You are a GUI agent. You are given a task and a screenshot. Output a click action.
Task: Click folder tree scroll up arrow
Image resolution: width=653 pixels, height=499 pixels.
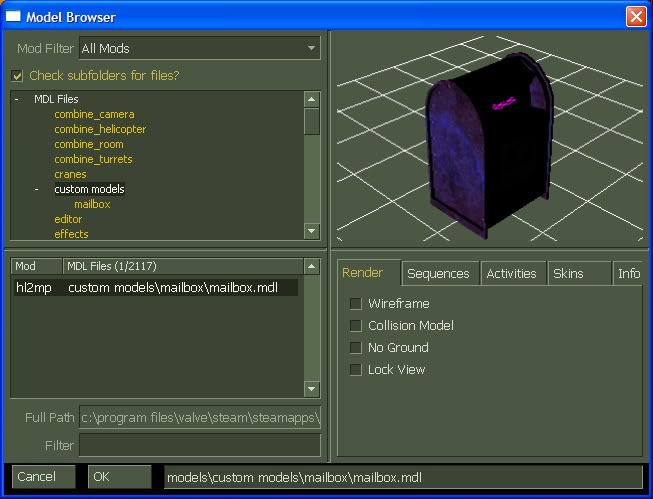(312, 100)
